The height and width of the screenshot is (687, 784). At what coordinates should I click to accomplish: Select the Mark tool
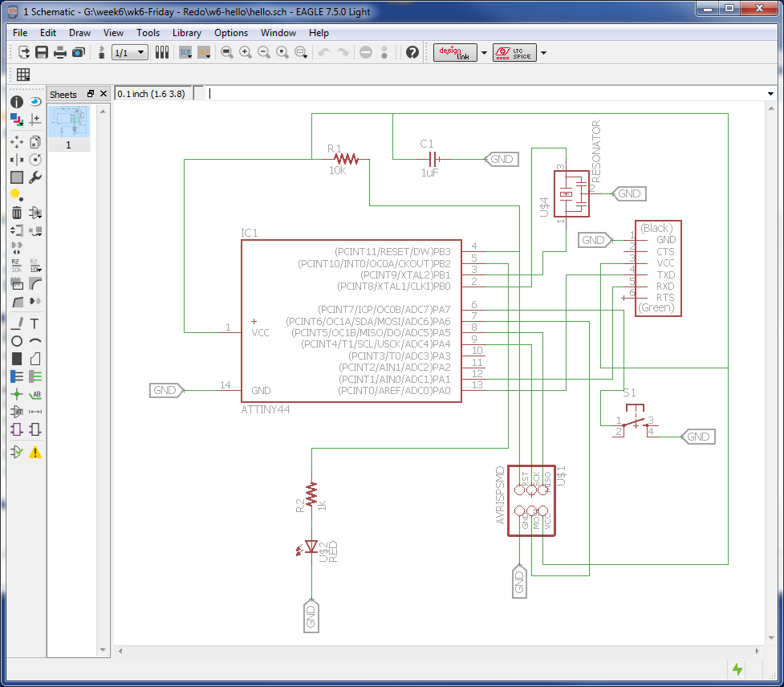[35, 120]
